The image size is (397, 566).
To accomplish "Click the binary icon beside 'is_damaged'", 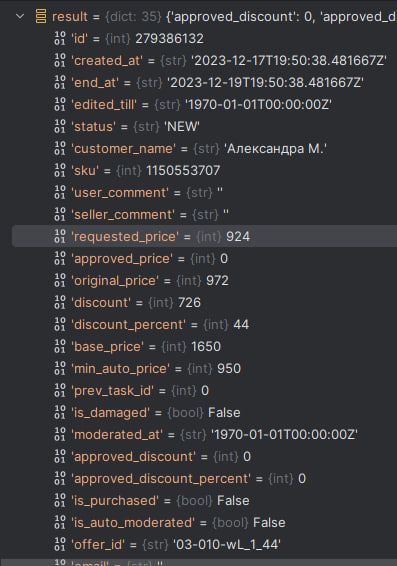I will [60, 413].
